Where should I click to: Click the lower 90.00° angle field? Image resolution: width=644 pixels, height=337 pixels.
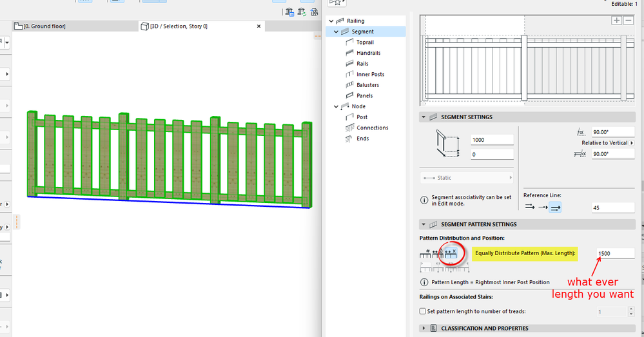613,154
